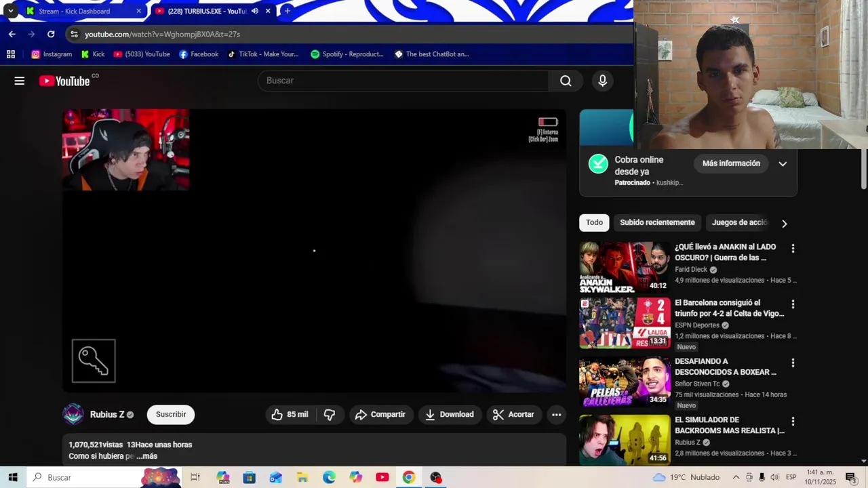This screenshot has width=868, height=488.
Task: Open site information icon in the address bar
Action: (x=75, y=34)
